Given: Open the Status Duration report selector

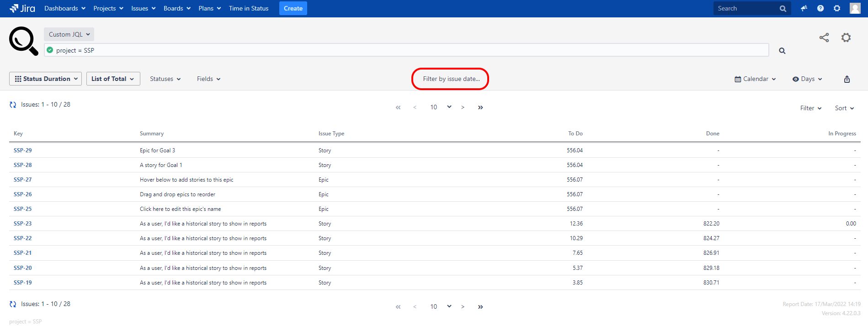Looking at the screenshot, I should point(46,79).
